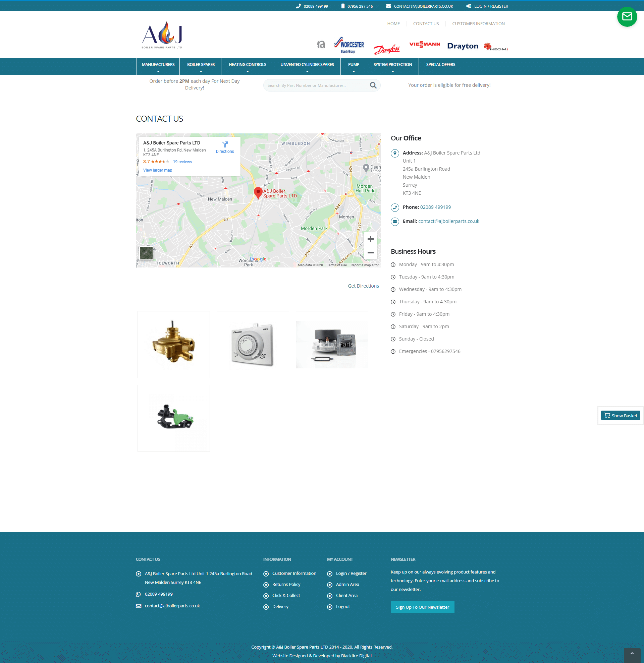The height and width of the screenshot is (663, 644).
Task: Click the Get Directions link
Action: coord(363,286)
